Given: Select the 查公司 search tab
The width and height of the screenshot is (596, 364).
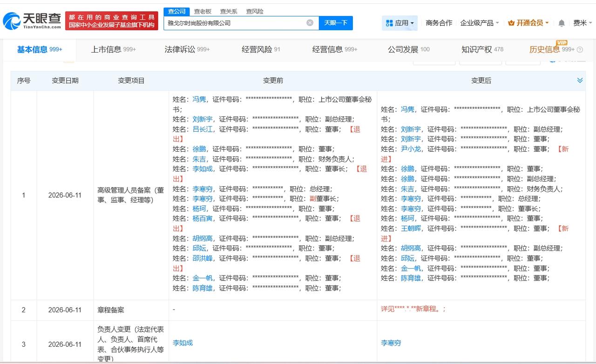Looking at the screenshot, I should [176, 11].
